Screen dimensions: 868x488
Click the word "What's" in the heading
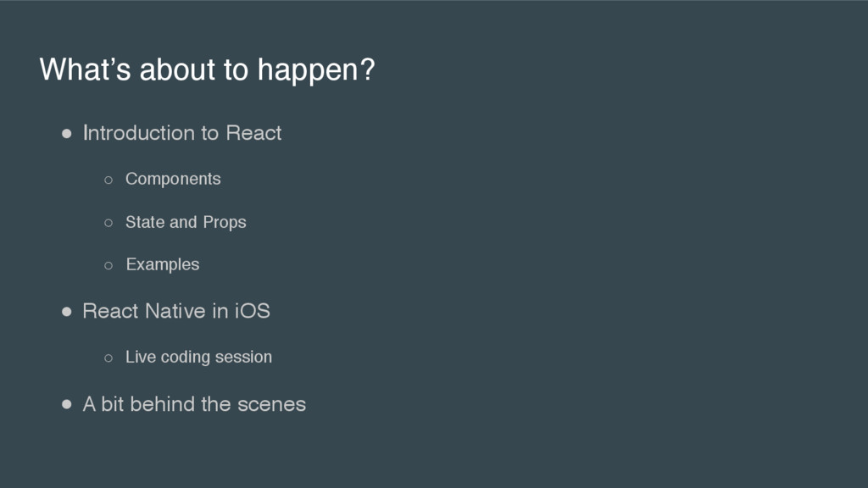(86, 69)
